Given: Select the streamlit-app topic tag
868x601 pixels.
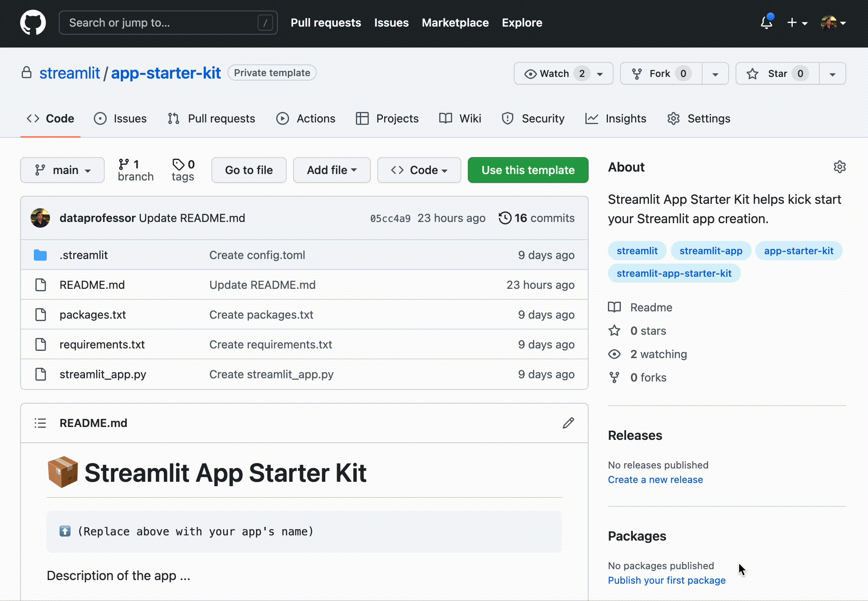Looking at the screenshot, I should pos(711,251).
